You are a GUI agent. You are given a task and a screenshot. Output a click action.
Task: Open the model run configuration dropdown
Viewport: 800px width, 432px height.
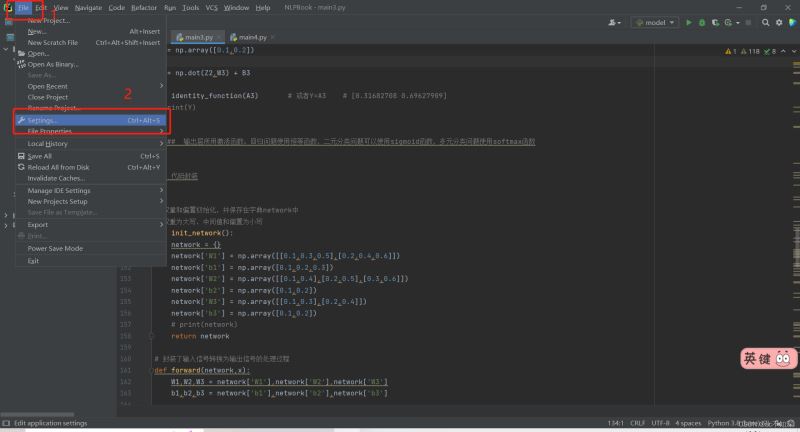coord(655,22)
